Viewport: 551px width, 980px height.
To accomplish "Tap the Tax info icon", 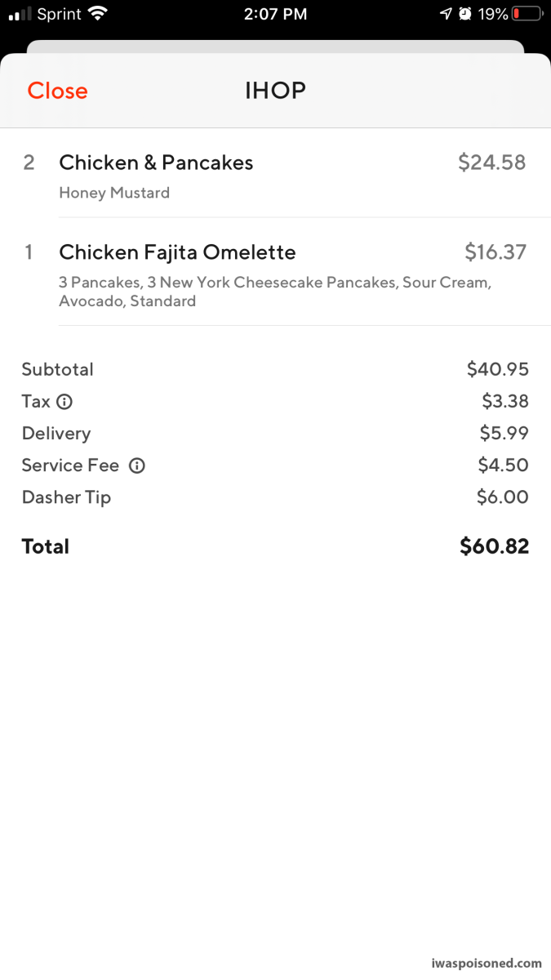I will point(64,402).
